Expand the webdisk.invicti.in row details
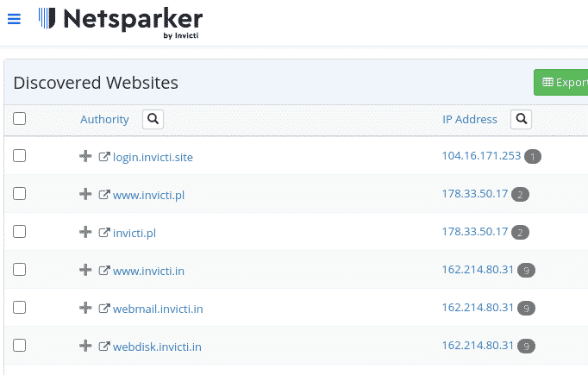The image size is (588, 375). pyautogui.click(x=85, y=346)
